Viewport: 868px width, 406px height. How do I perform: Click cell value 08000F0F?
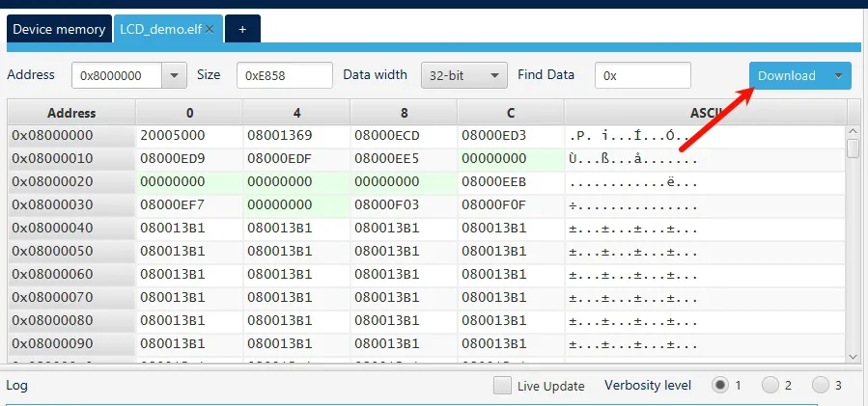(x=511, y=205)
